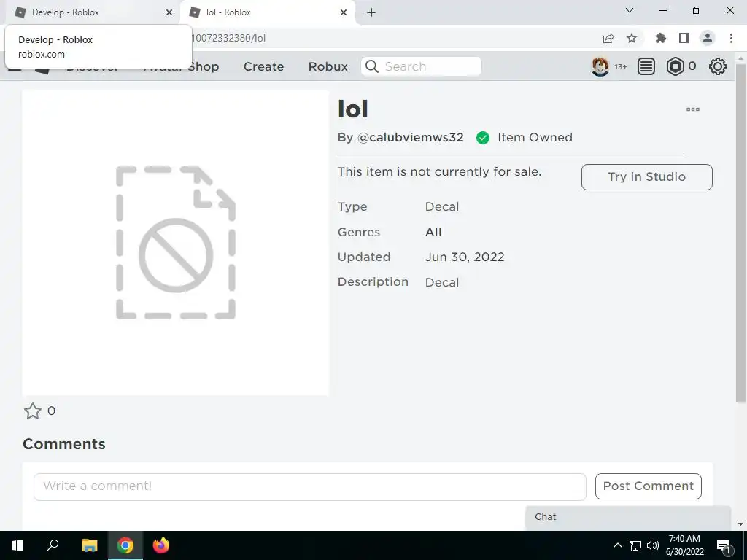The height and width of the screenshot is (560, 747).
Task: Open the Windows Start menu
Action: 18,545
